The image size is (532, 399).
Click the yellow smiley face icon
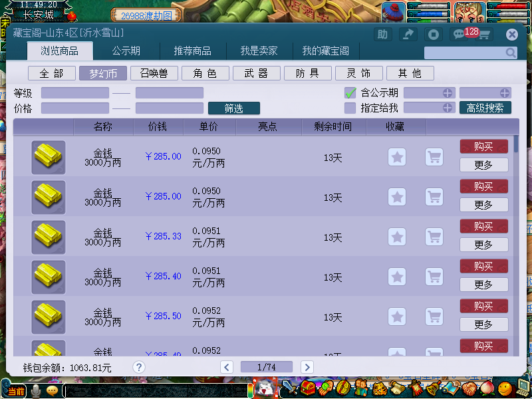pyautogui.click(x=505, y=389)
